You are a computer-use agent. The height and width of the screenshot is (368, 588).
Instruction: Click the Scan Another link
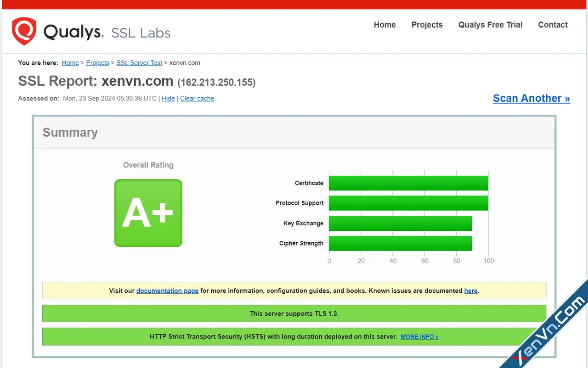[531, 98]
